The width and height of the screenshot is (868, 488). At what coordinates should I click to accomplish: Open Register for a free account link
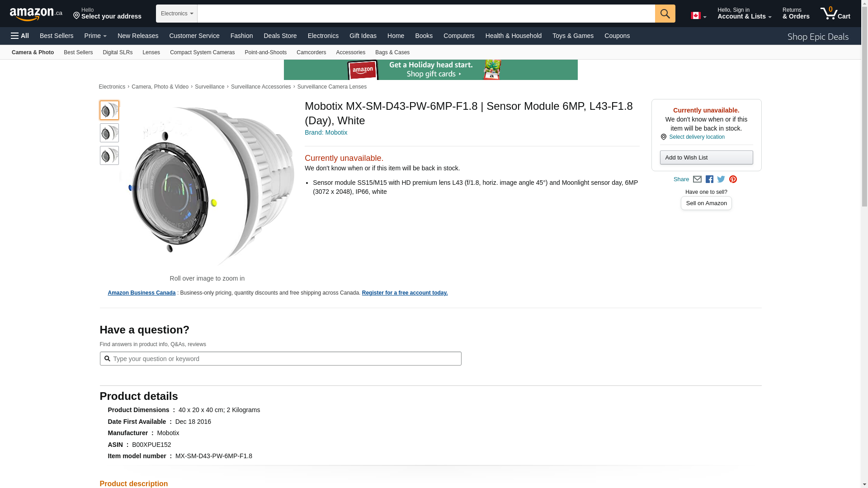pyautogui.click(x=405, y=293)
